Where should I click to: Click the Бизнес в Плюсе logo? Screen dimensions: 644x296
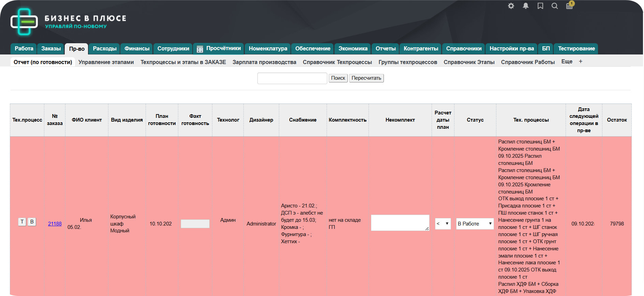pyautogui.click(x=68, y=21)
